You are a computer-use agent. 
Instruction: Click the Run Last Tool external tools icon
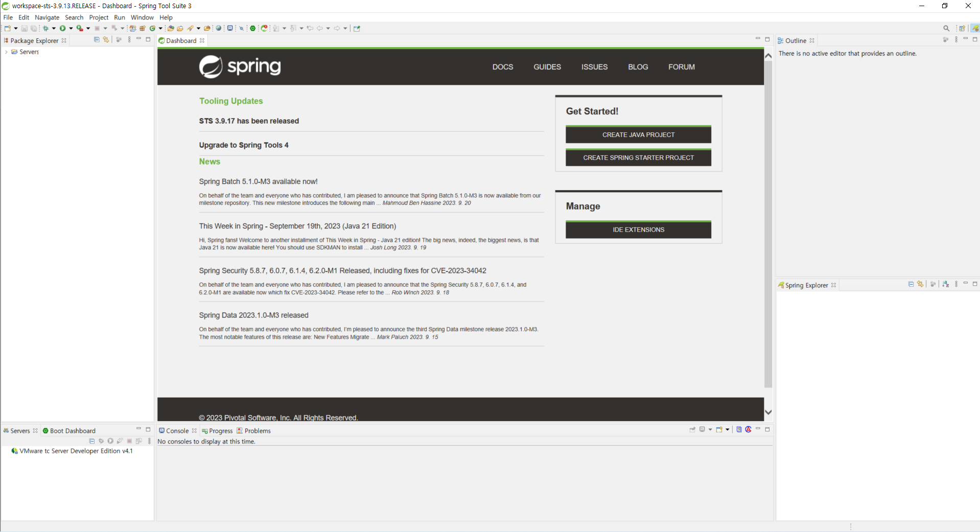80,28
